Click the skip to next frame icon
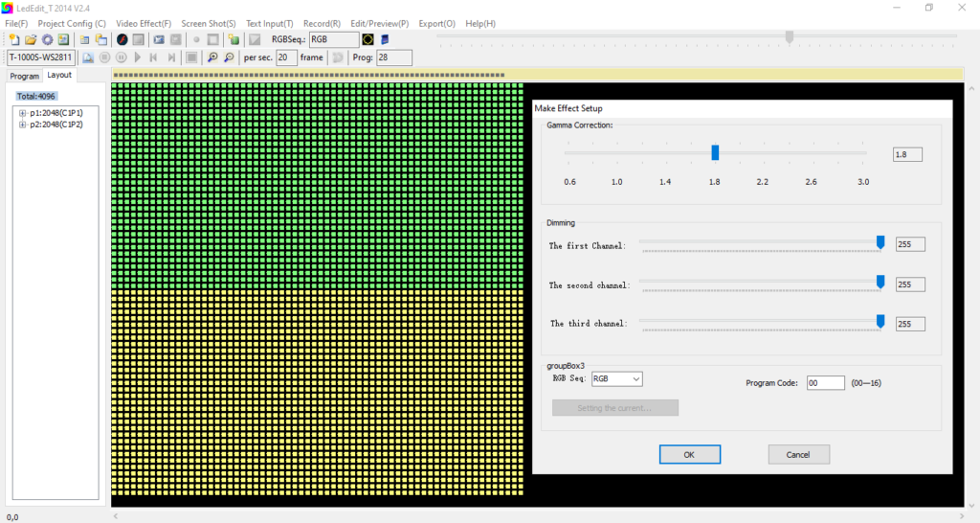 click(171, 57)
